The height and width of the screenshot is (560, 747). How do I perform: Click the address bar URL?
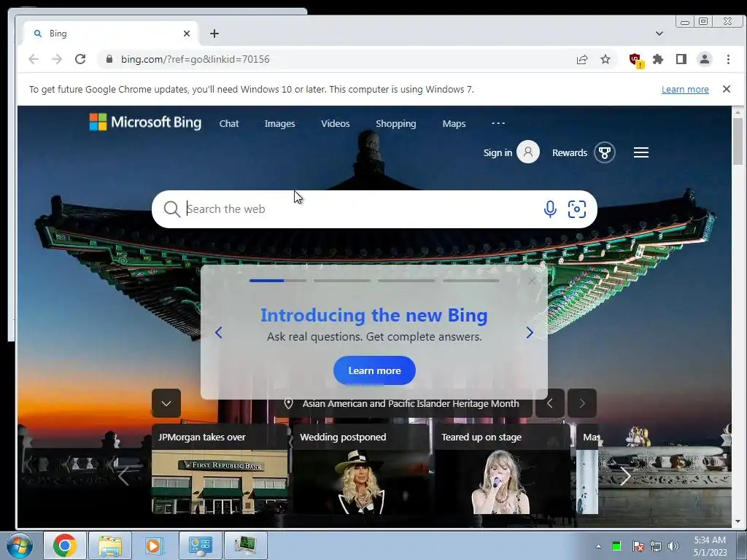(x=196, y=59)
